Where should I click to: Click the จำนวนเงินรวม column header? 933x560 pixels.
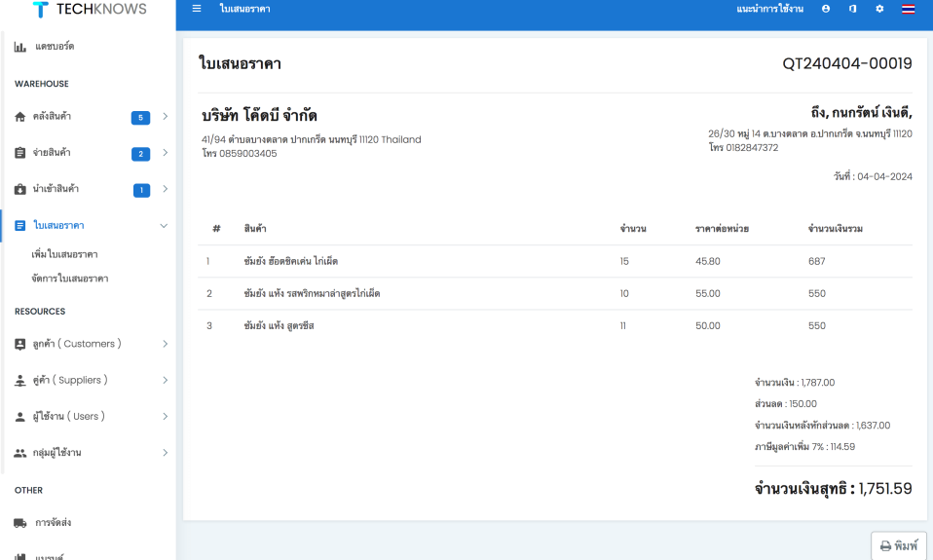click(x=836, y=229)
